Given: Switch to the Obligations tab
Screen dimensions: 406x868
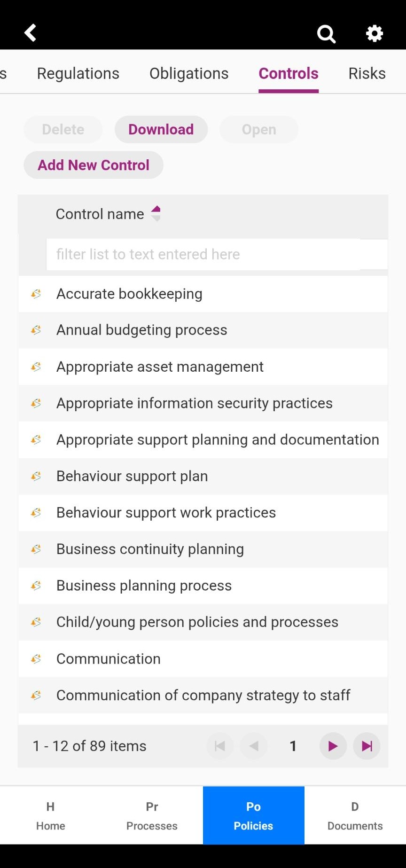Looking at the screenshot, I should coord(189,73).
